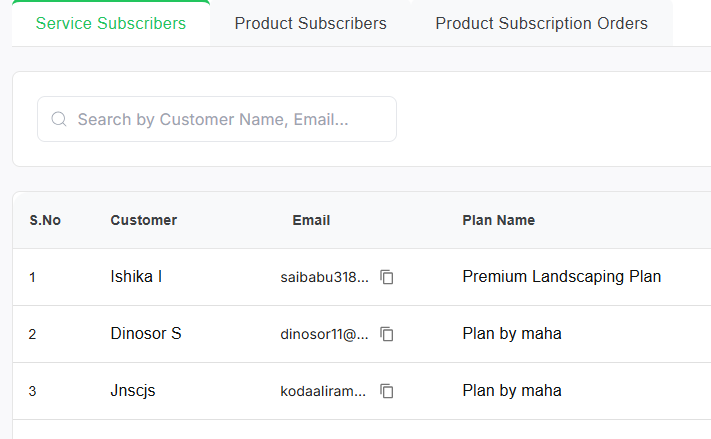Select customer name Dinosor S
Image resolution: width=711 pixels, height=439 pixels.
click(x=146, y=333)
